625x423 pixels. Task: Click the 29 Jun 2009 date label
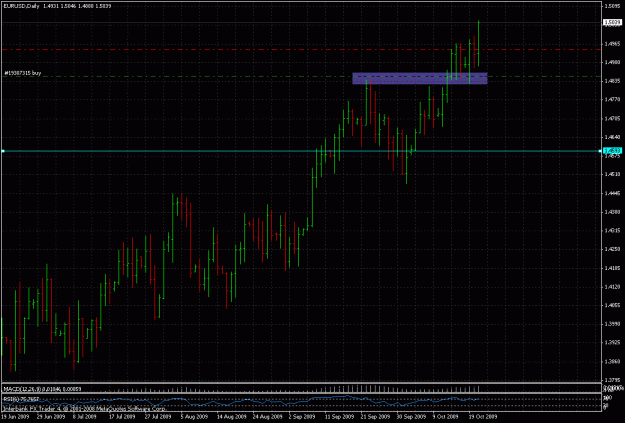51,417
